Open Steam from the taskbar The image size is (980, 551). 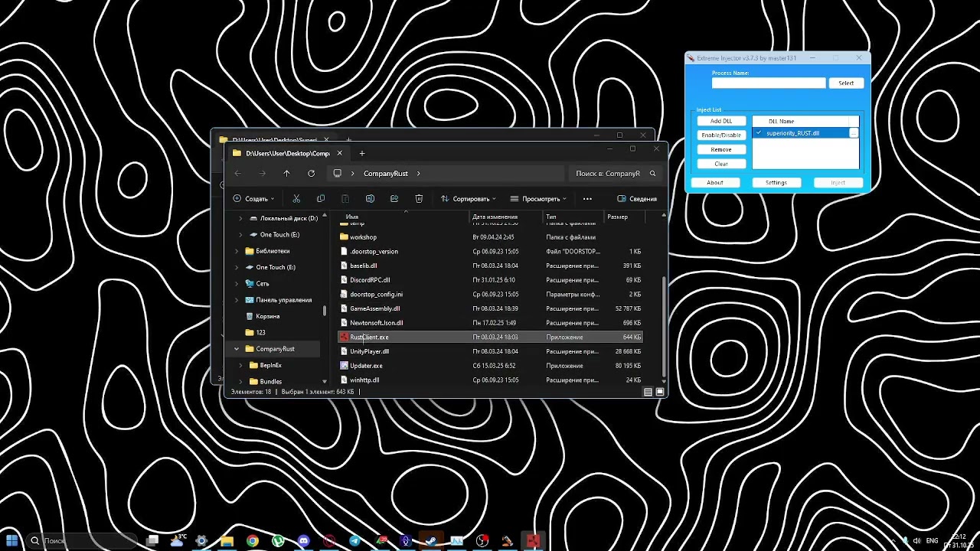click(x=431, y=540)
